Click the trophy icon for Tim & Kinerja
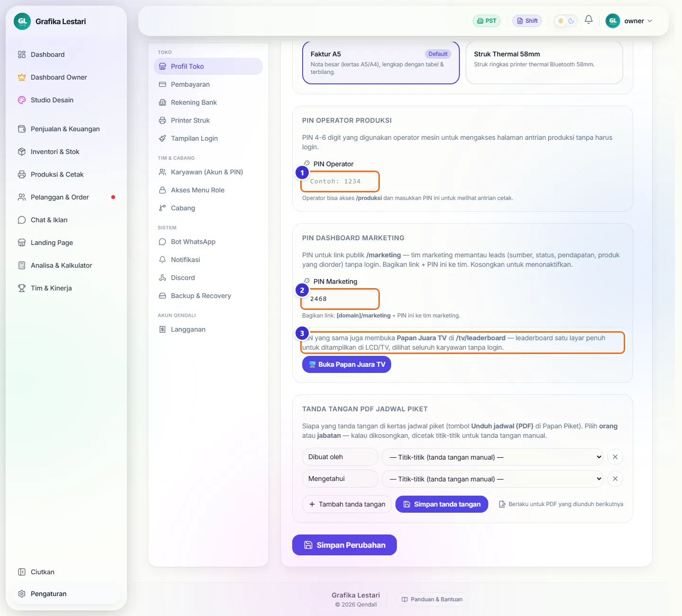 click(x=22, y=288)
